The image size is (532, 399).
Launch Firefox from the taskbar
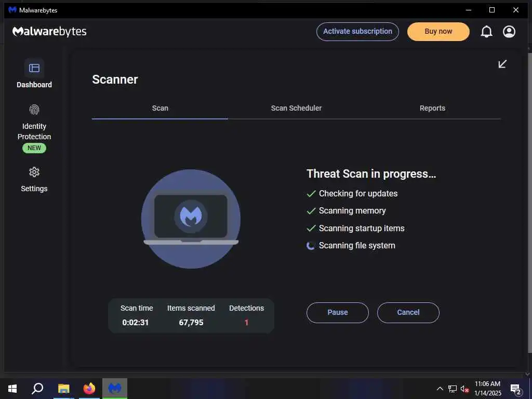click(x=89, y=389)
